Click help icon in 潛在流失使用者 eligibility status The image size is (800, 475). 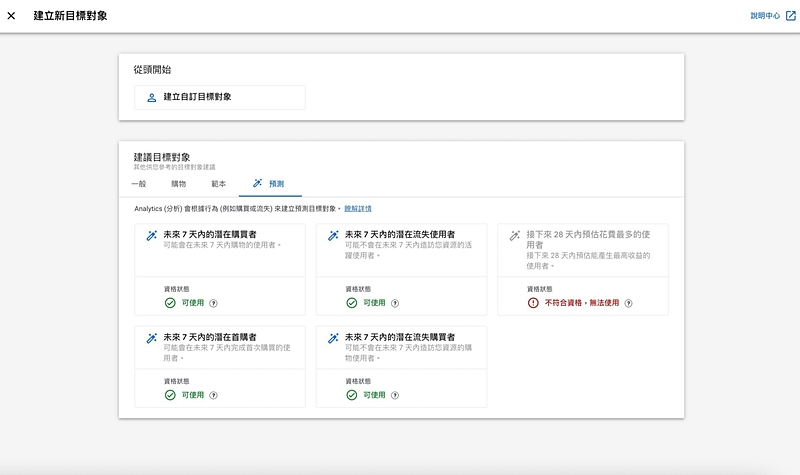[394, 303]
